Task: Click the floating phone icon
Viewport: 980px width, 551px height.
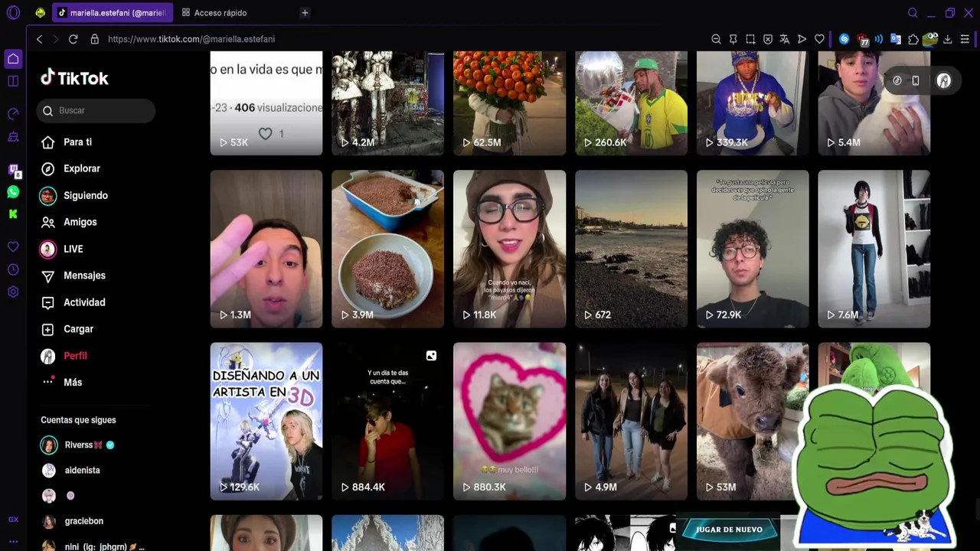Action: tap(916, 80)
